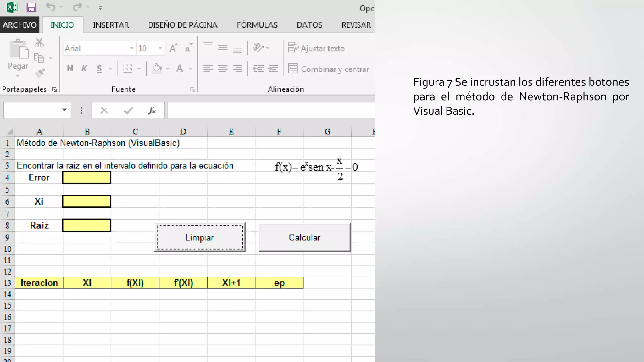This screenshot has height=362, width=644.
Task: Align text right
Action: (237, 69)
